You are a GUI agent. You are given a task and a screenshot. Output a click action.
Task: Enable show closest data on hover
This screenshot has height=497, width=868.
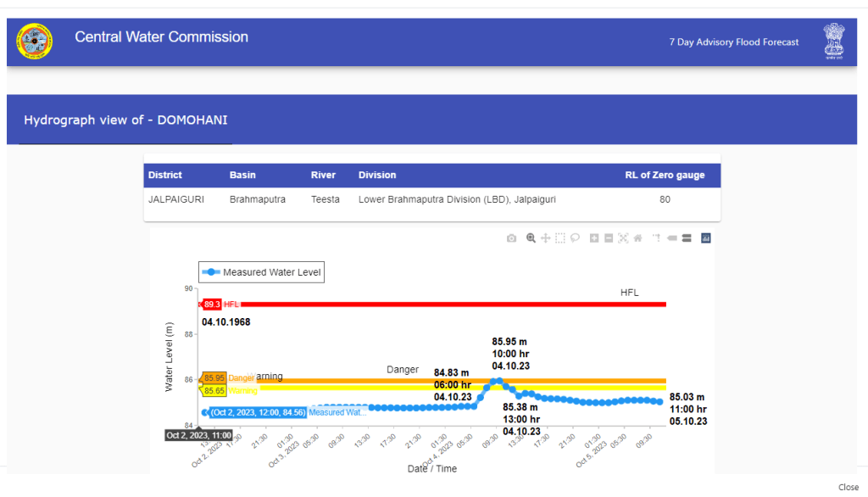point(671,238)
